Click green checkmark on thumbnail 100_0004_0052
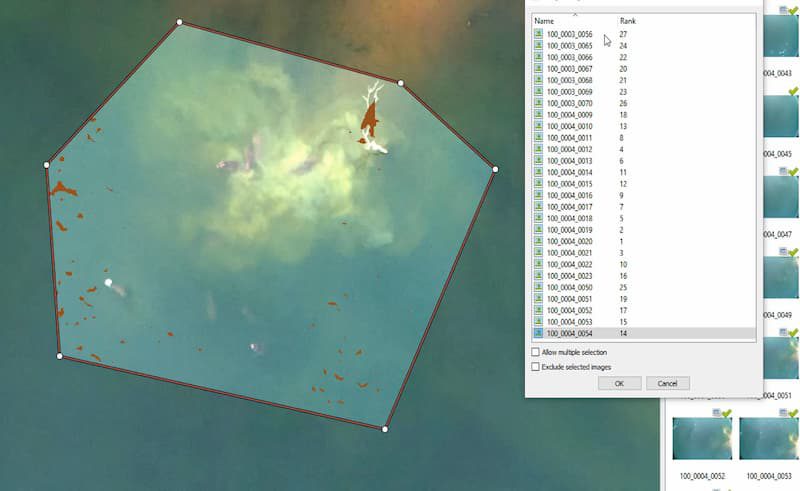Screen dimensions: 800x491 pyautogui.click(x=726, y=414)
